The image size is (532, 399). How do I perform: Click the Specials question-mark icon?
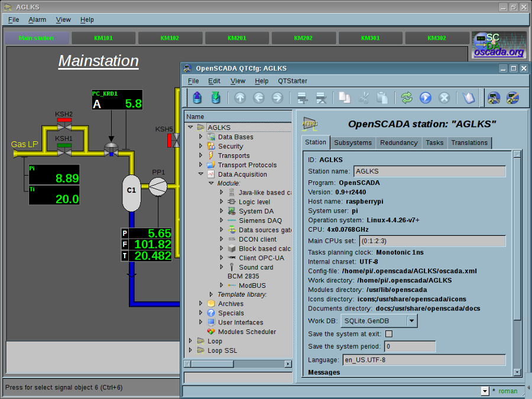211,313
